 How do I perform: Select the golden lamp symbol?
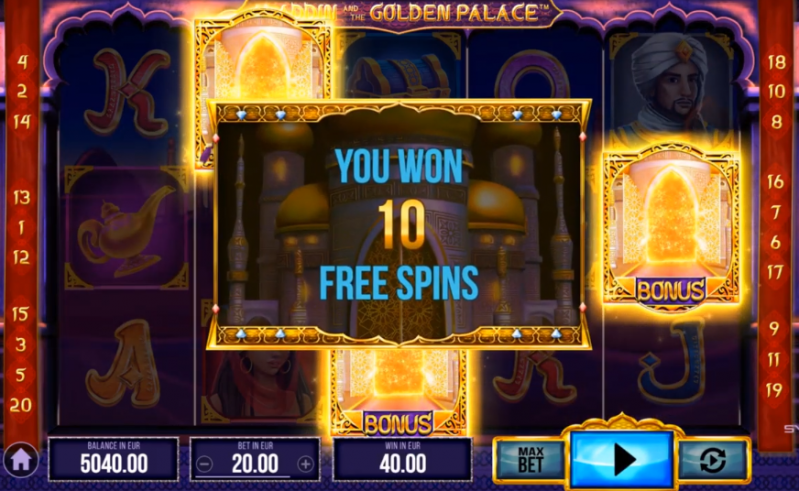click(x=125, y=230)
